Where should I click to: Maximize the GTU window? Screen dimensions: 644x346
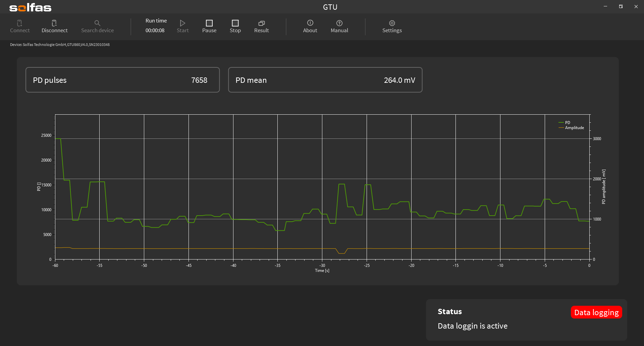(x=621, y=7)
